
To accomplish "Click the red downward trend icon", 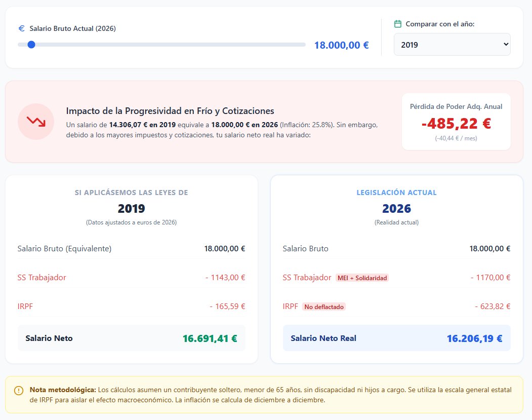I will pyautogui.click(x=36, y=122).
